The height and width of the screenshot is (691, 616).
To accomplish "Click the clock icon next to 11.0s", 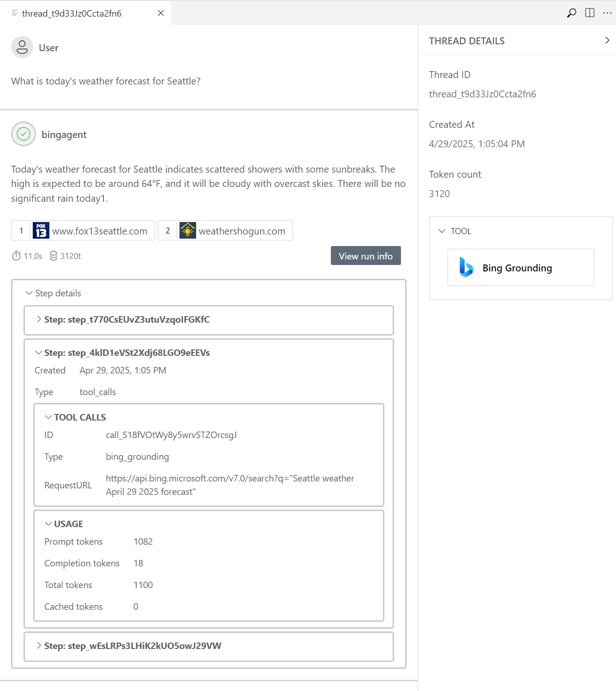I will [16, 256].
